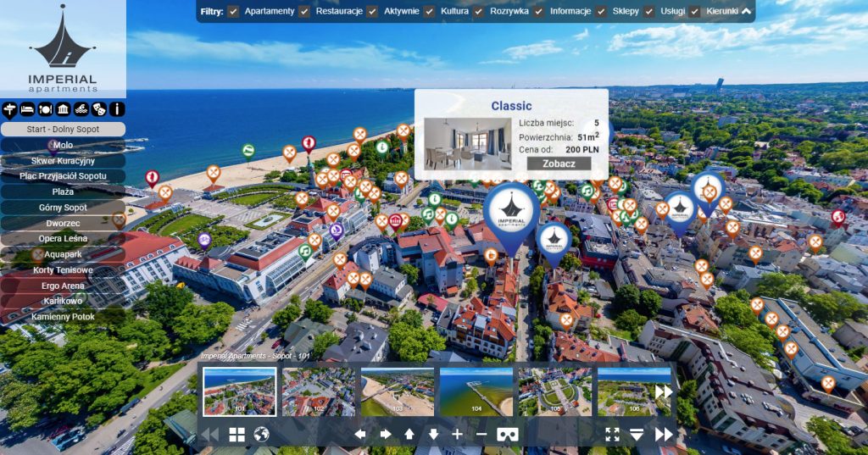Open the theater masks entertainment category
The image size is (868, 455).
coord(99,109)
